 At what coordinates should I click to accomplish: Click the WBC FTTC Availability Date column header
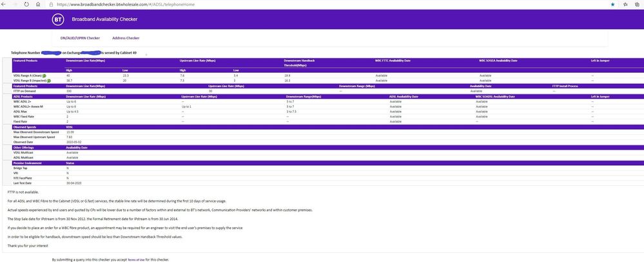tap(393, 61)
